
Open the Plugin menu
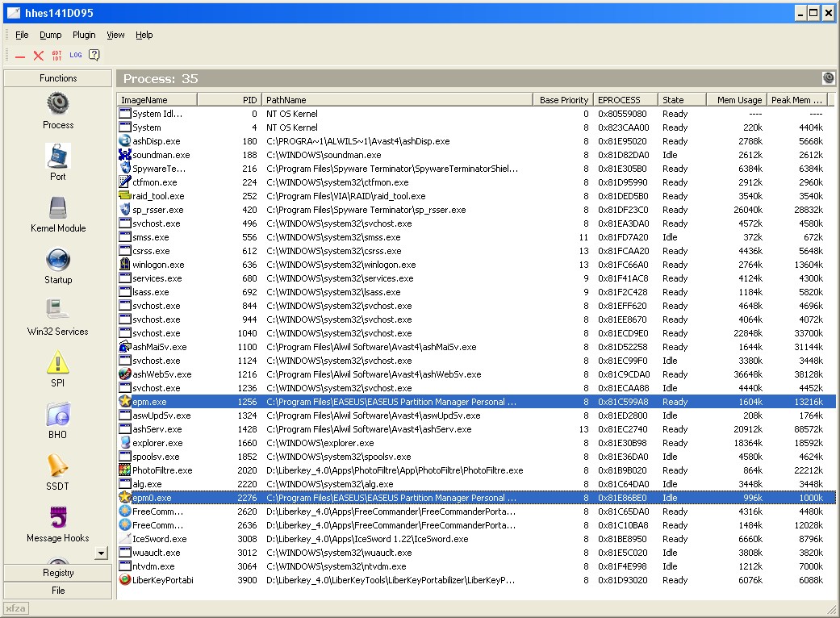(x=84, y=35)
